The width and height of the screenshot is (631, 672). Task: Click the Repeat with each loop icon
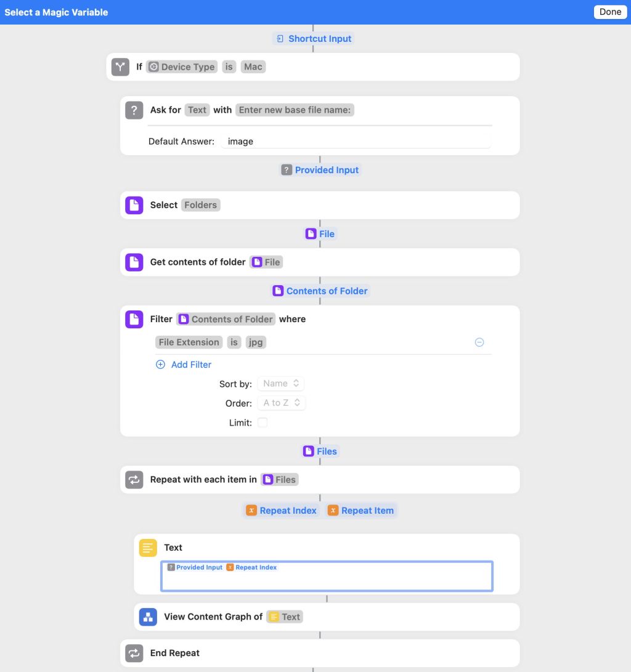click(x=134, y=480)
